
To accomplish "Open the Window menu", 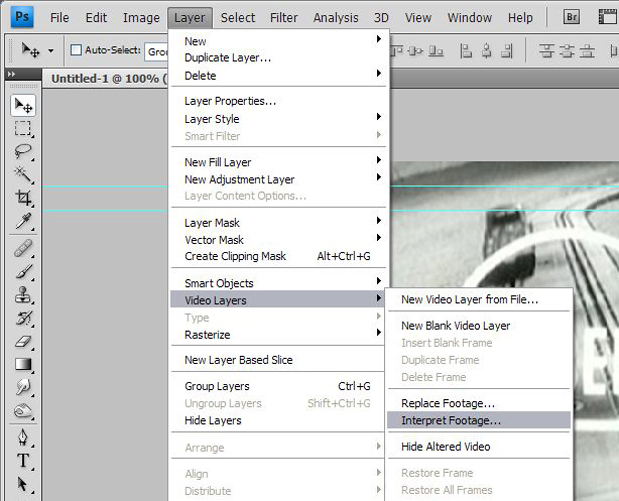I will tap(469, 17).
